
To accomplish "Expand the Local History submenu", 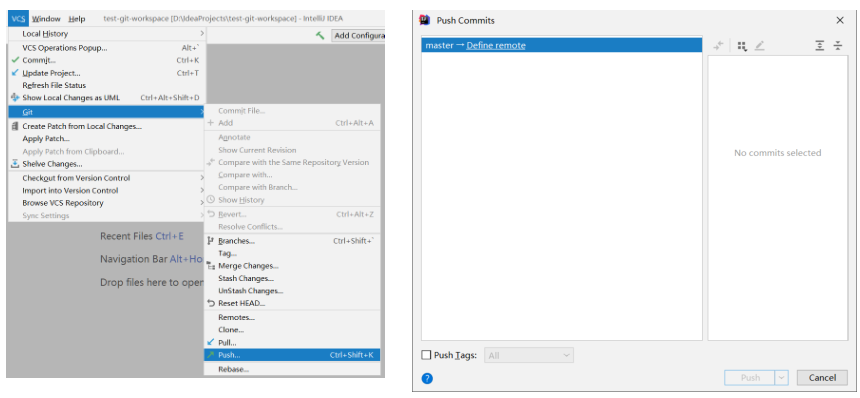I will (107, 34).
